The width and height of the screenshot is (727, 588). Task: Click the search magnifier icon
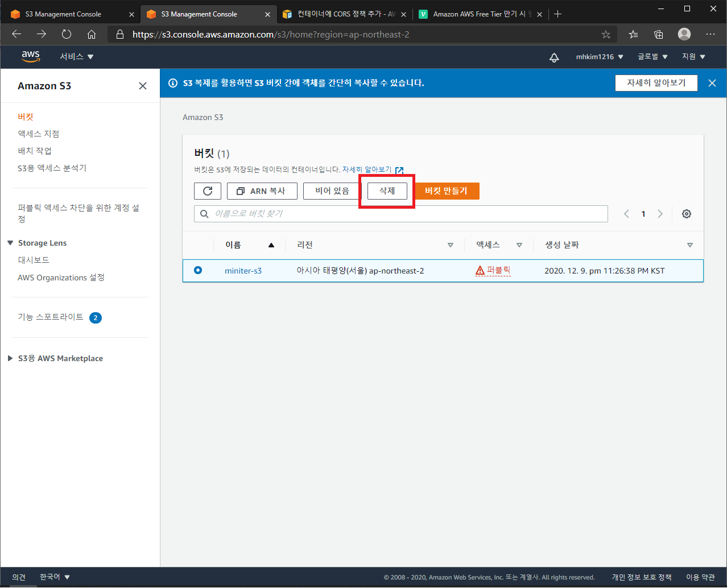204,214
